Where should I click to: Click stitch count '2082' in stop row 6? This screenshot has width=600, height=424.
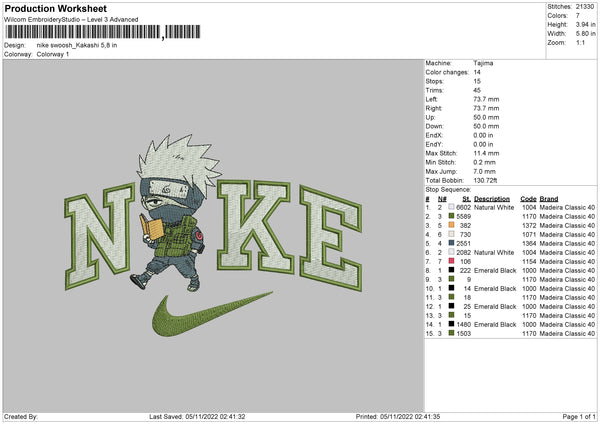[x=463, y=253]
